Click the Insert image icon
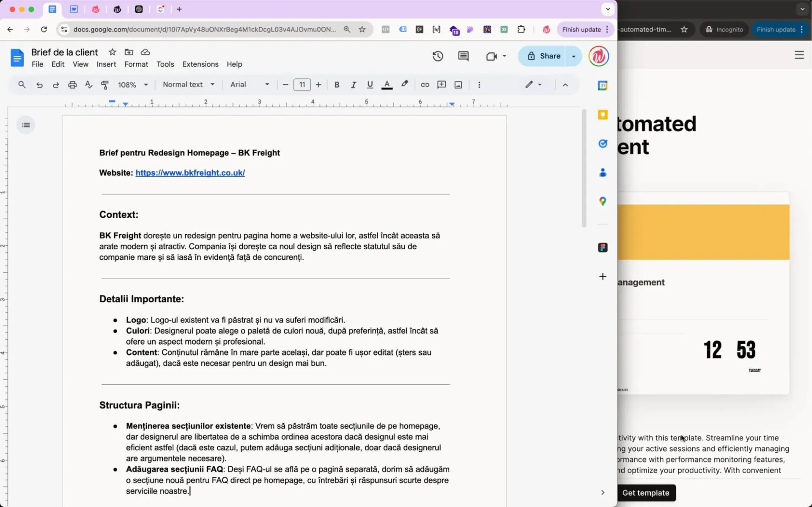 coord(458,85)
